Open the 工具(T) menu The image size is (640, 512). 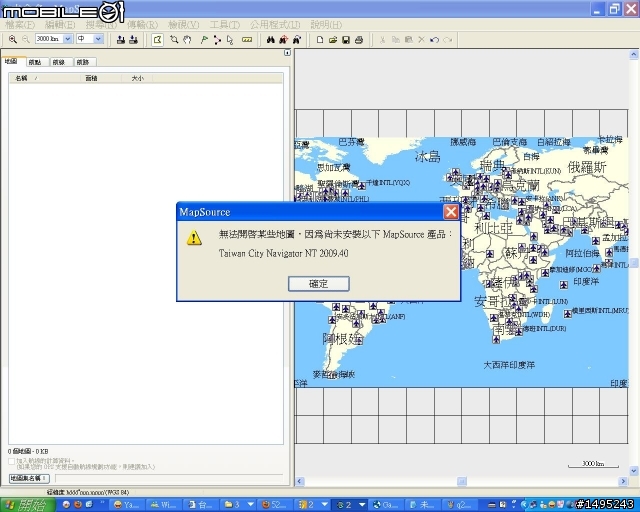[224, 25]
